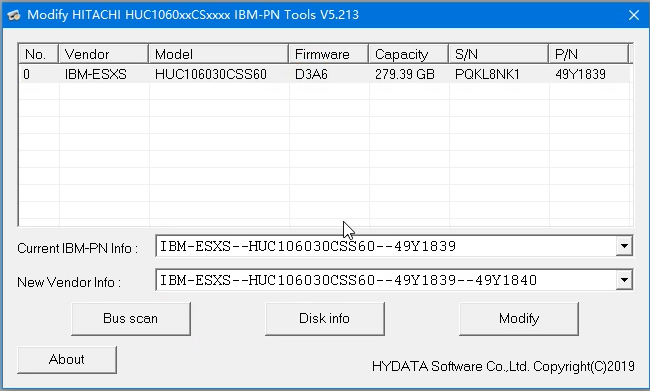This screenshot has width=650, height=391.
Task: Select disk row HUC106030CSS60
Action: click(x=325, y=74)
